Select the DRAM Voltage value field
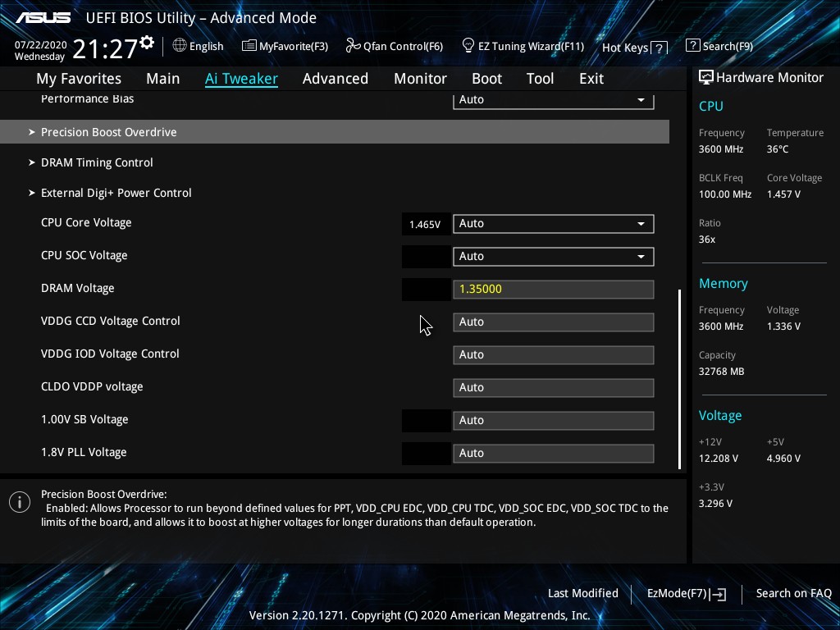 click(553, 289)
